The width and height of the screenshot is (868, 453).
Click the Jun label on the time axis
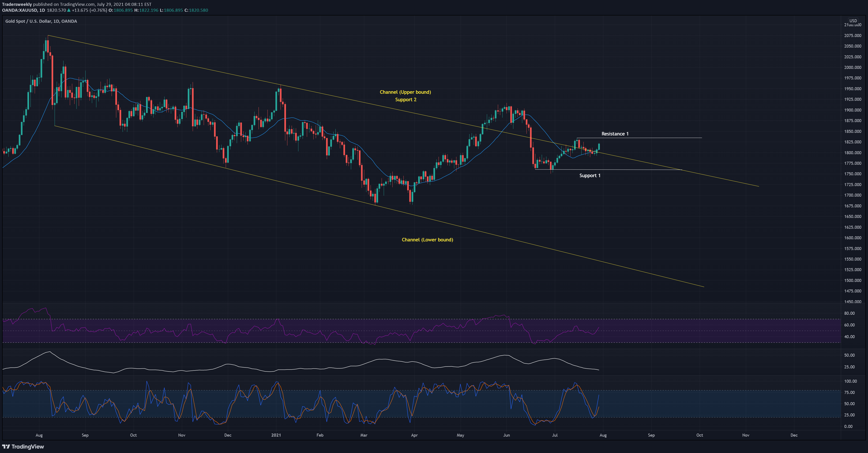click(506, 435)
